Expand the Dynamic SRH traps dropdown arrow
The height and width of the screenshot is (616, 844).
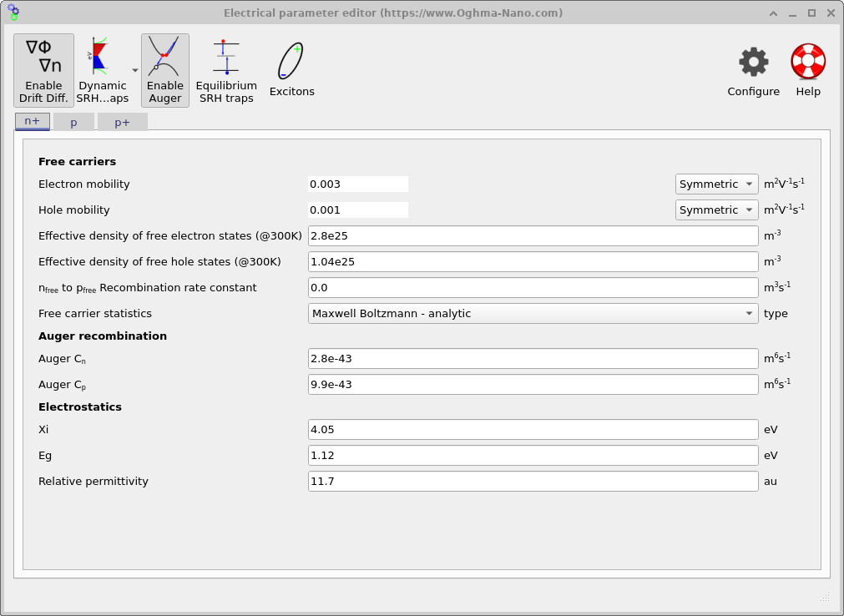click(x=134, y=71)
